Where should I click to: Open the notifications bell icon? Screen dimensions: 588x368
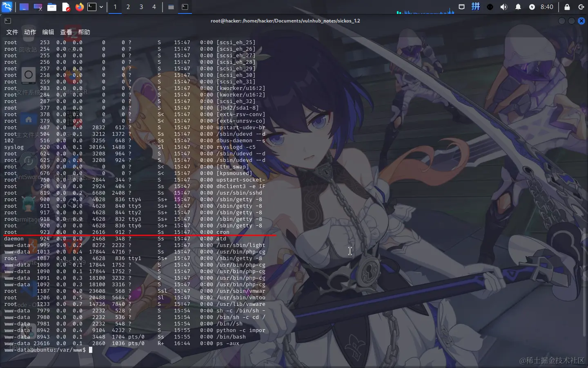518,7
